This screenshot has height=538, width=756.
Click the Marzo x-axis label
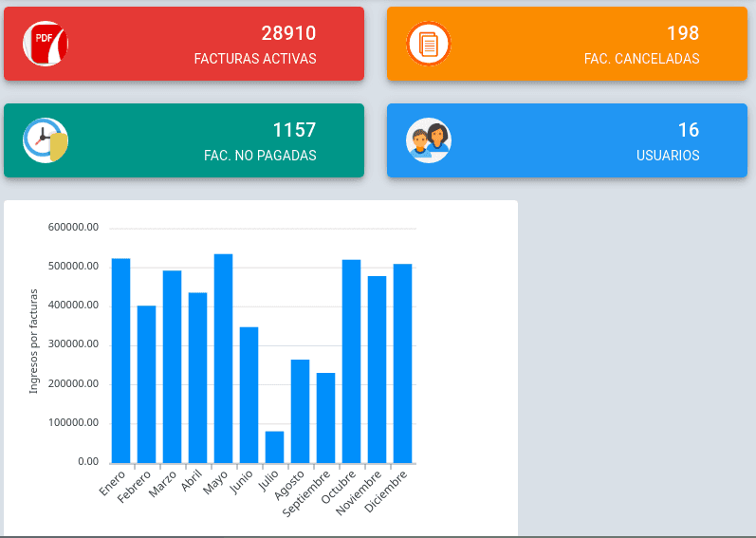162,484
